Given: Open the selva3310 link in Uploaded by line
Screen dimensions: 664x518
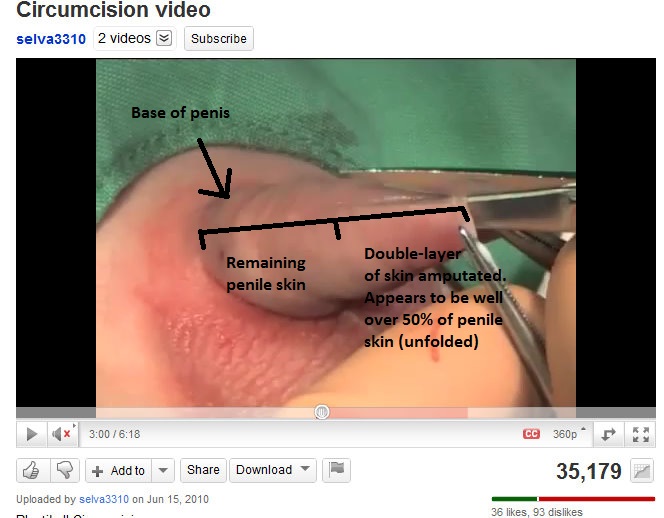Looking at the screenshot, I should tap(104, 499).
